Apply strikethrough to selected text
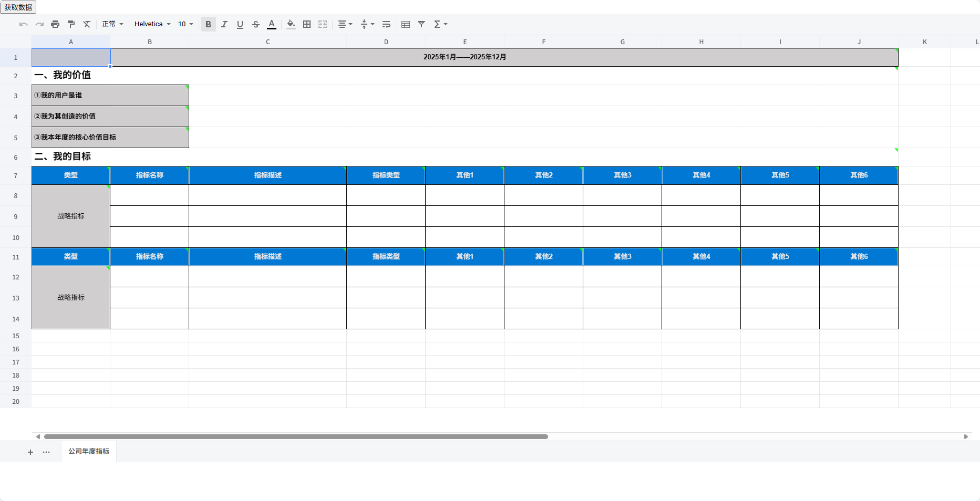This screenshot has height=501, width=980. [x=255, y=24]
